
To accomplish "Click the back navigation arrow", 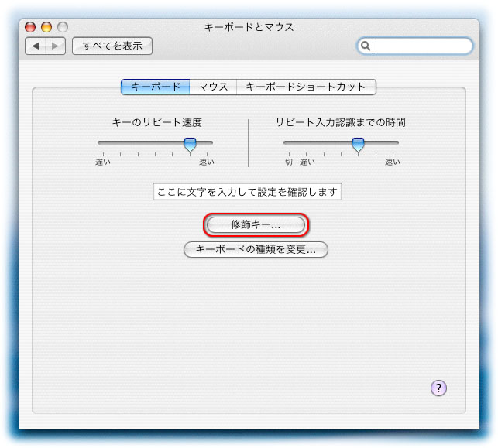I will coord(36,46).
